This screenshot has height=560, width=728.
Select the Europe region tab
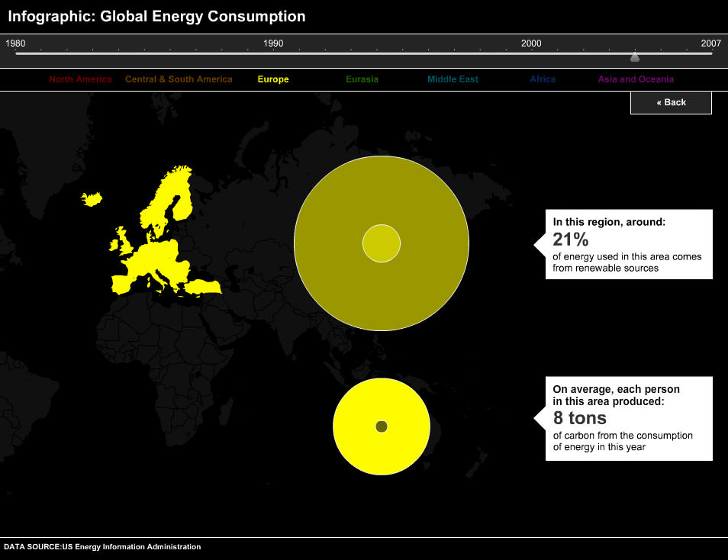pos(273,79)
